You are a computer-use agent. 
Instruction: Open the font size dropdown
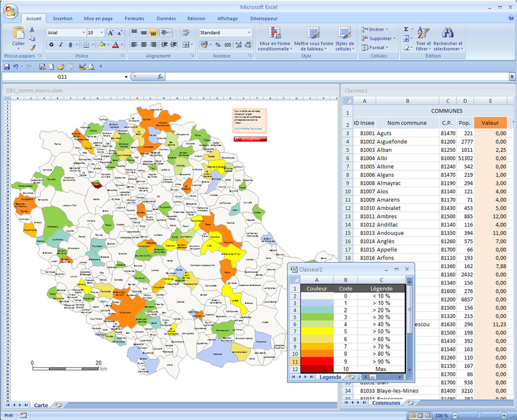pos(101,33)
